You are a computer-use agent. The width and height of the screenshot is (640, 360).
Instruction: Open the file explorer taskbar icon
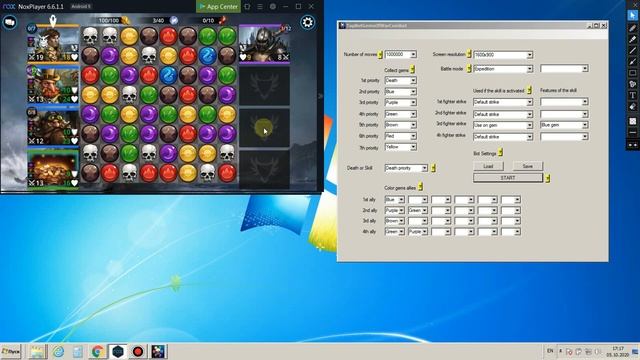click(x=38, y=351)
